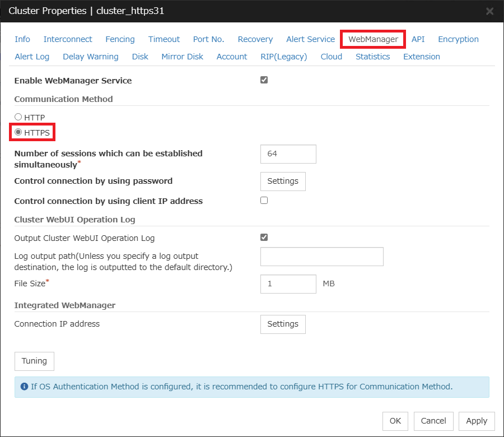Enable control connection by client IP address
Viewport: 504px width, 437px height.
(264, 200)
